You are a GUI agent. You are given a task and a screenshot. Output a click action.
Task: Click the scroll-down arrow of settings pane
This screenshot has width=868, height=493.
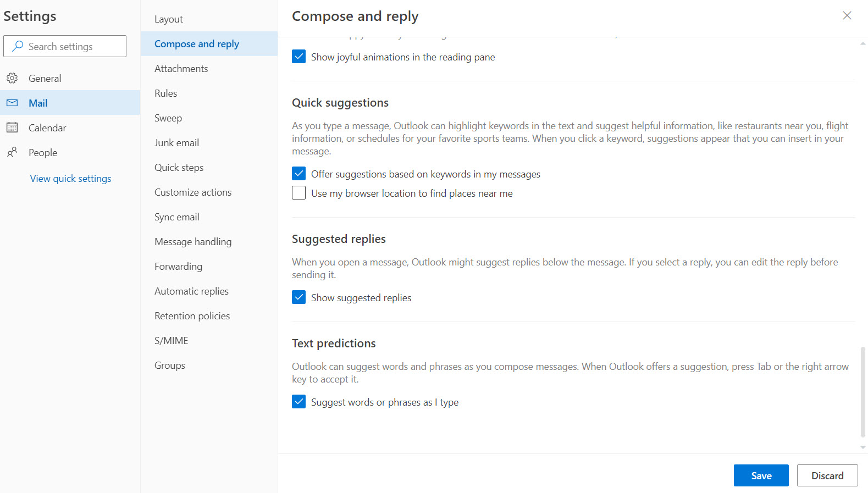(863, 447)
